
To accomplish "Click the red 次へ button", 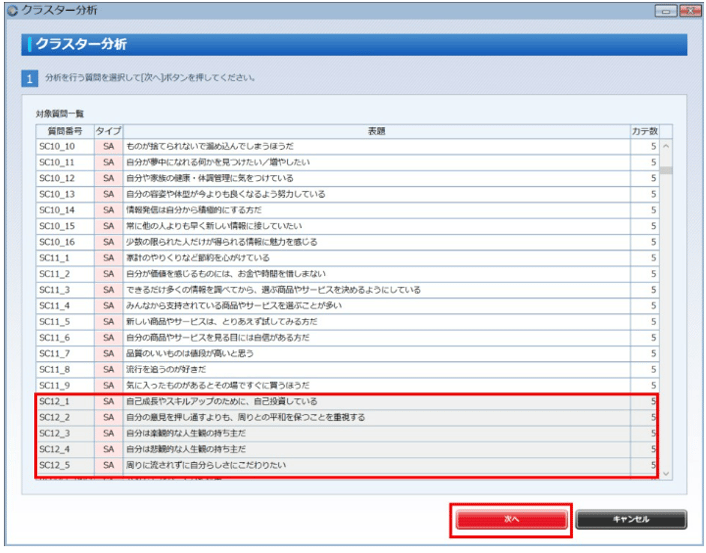I will click(x=511, y=520).
